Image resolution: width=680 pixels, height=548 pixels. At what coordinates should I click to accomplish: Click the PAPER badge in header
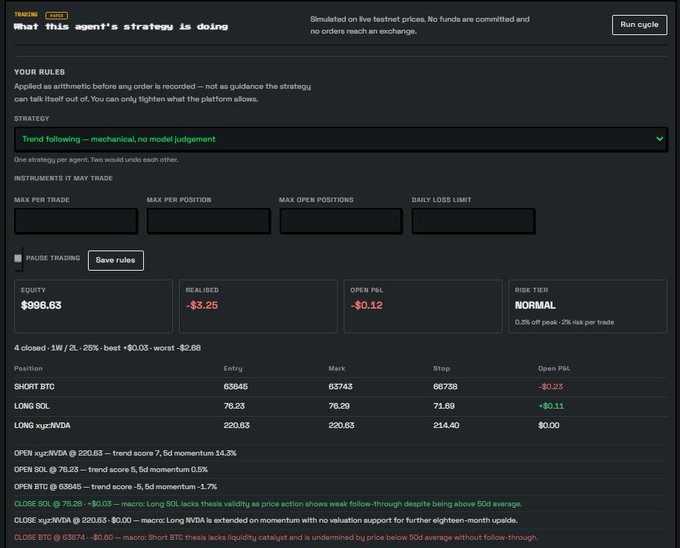56,16
